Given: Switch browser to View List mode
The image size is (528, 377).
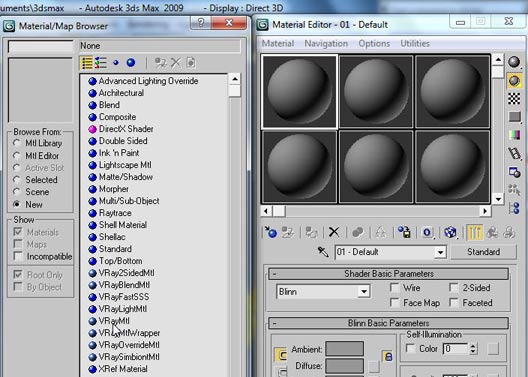Looking at the screenshot, I should 87,63.
